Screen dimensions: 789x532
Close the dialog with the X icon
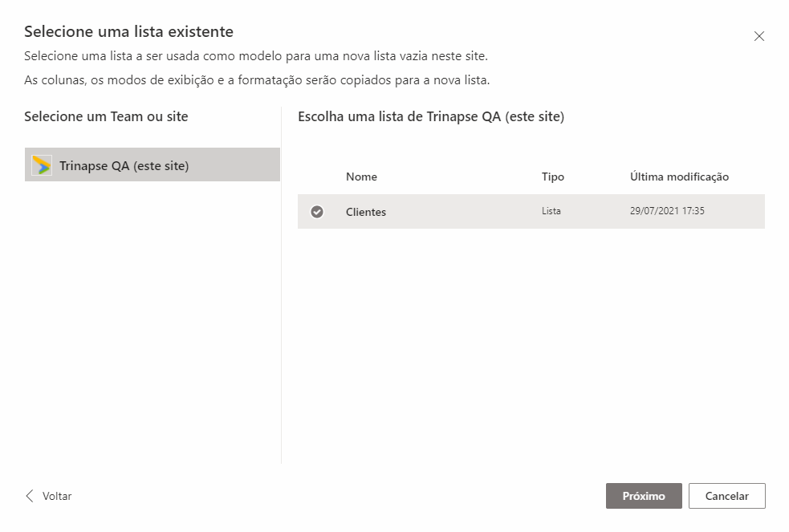758,36
